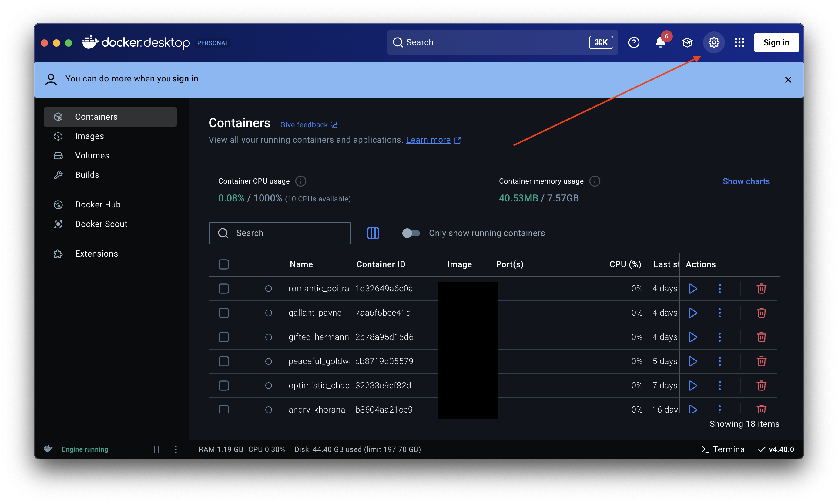This screenshot has height=504, width=838.
Task: Start the gifted_hermann container
Action: (x=692, y=337)
